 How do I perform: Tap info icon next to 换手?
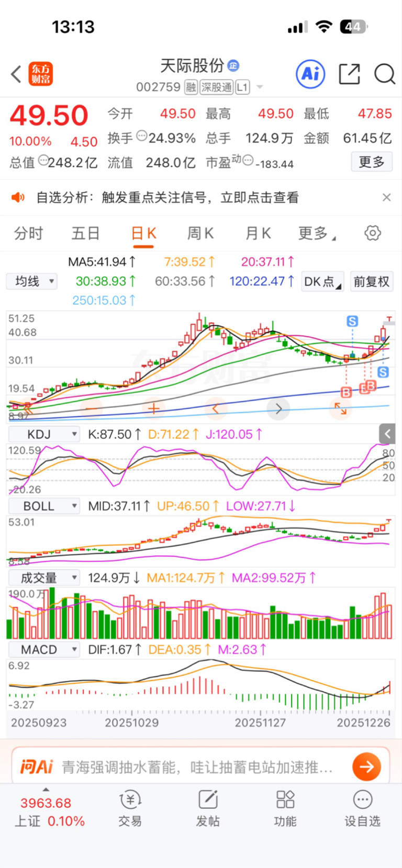142,136
